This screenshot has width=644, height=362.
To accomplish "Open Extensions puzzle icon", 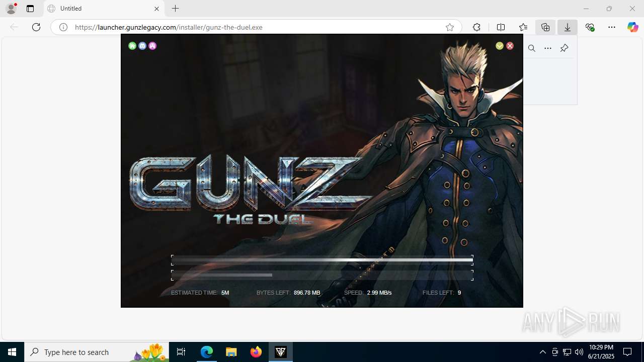I will click(476, 27).
